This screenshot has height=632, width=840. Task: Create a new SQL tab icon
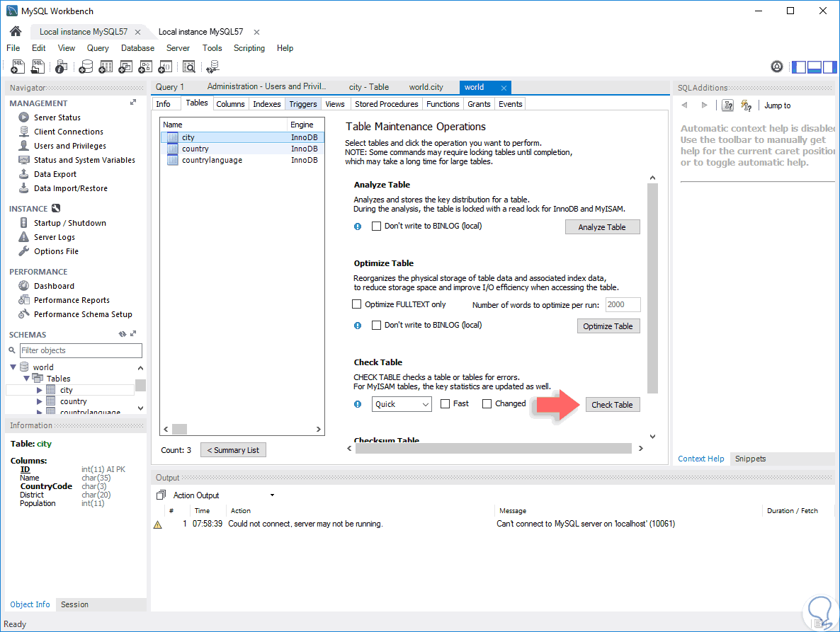[x=18, y=67]
